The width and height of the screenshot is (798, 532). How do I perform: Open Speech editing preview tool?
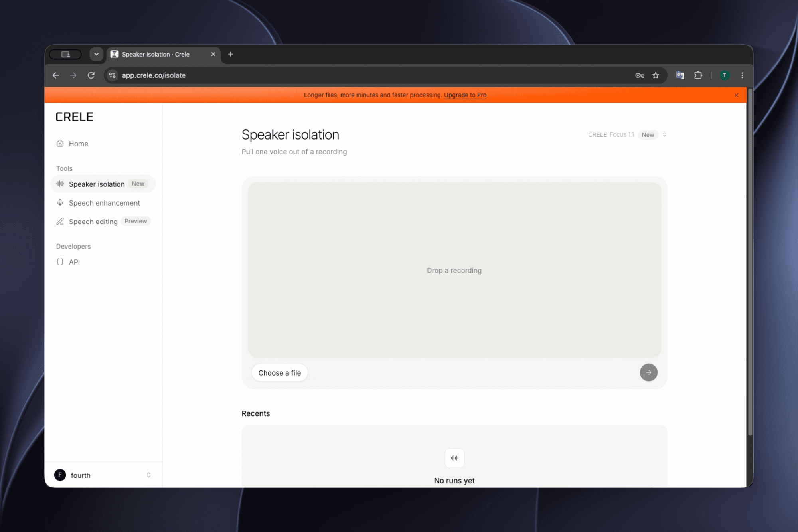point(103,222)
